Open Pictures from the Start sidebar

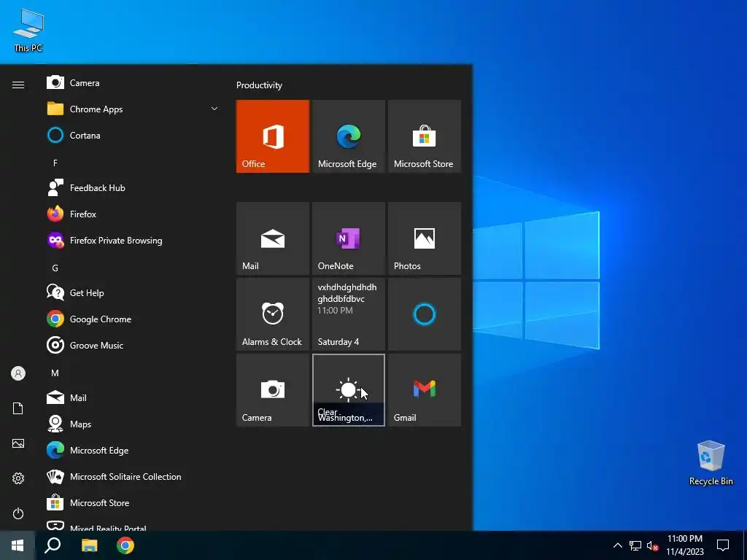(18, 443)
